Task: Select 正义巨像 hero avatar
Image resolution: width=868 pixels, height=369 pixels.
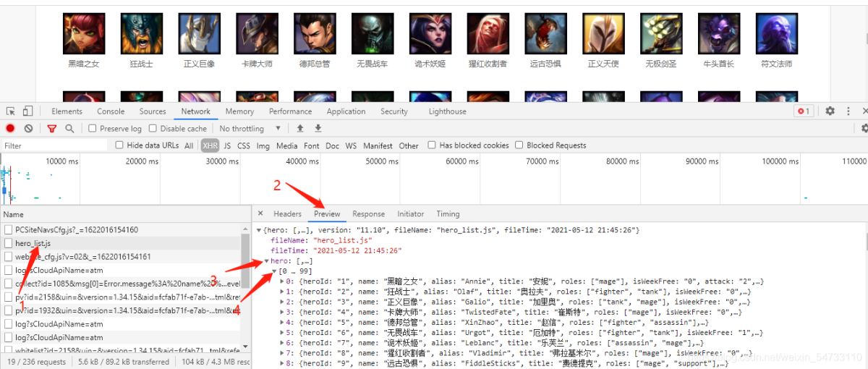Action: (x=200, y=33)
